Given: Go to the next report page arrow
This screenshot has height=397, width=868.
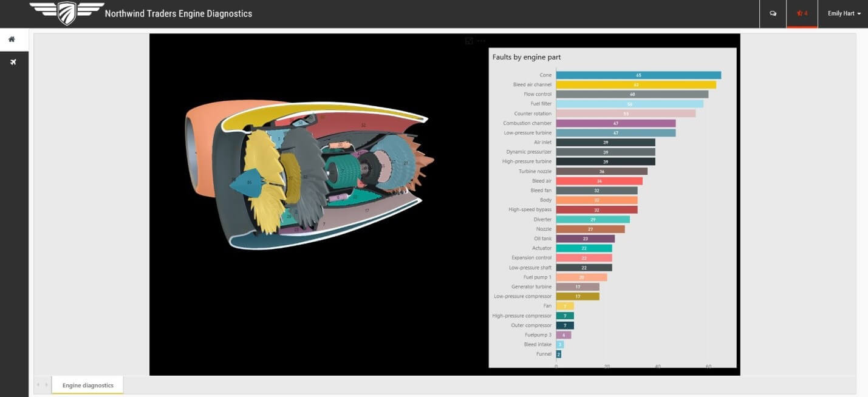Looking at the screenshot, I should [46, 385].
